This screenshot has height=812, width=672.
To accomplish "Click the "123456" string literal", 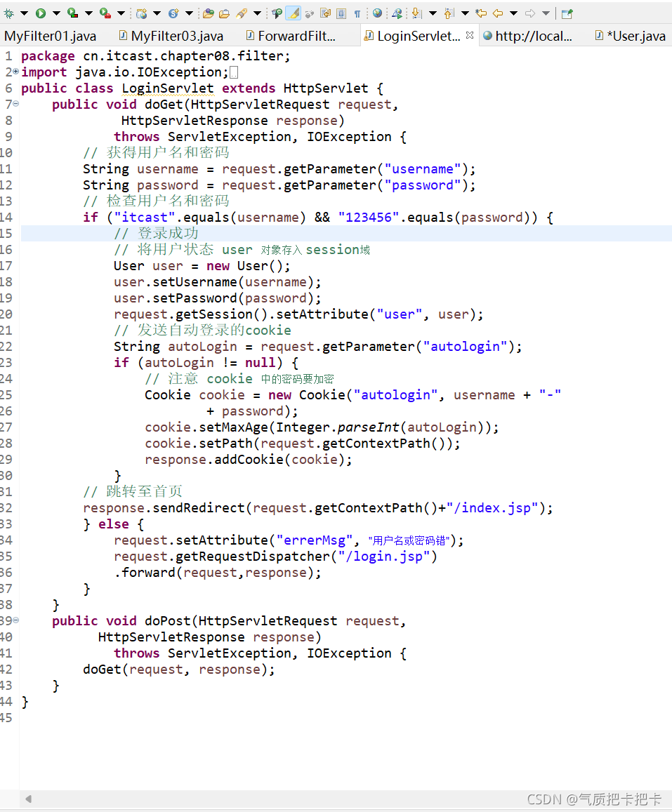I will [x=369, y=218].
